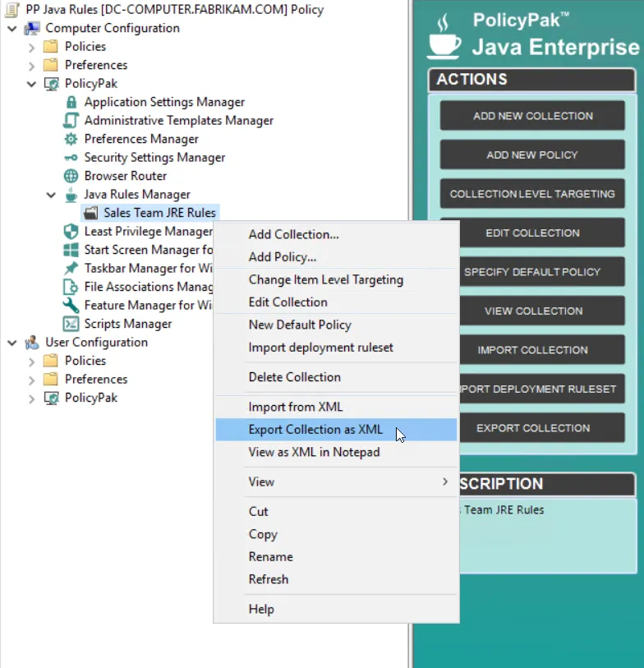Click VIEW COLLECTION action button
This screenshot has height=668, width=644.
pos(542,311)
